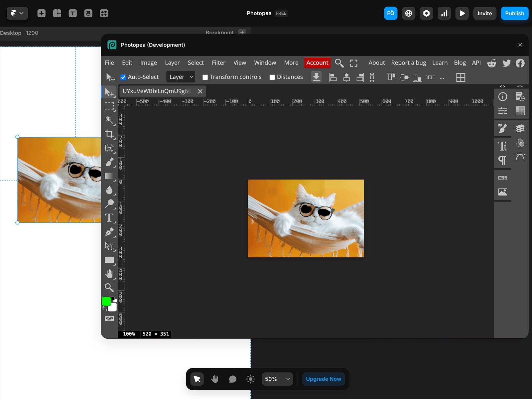Open the Report a bug link
Image resolution: width=532 pixels, height=399 pixels.
tap(409, 63)
